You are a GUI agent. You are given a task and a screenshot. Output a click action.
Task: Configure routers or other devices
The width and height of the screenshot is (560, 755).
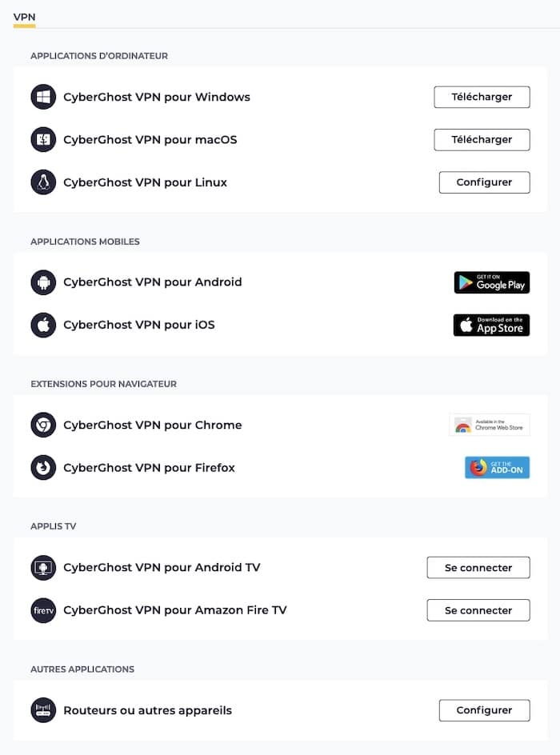484,710
